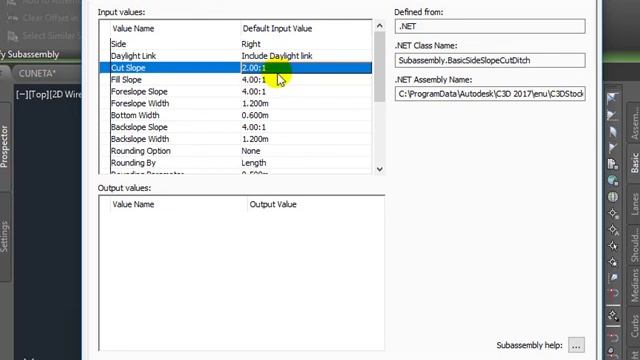640x360 pixels.
Task: Click the teal globe icon in side toolbar
Action: [613, 180]
